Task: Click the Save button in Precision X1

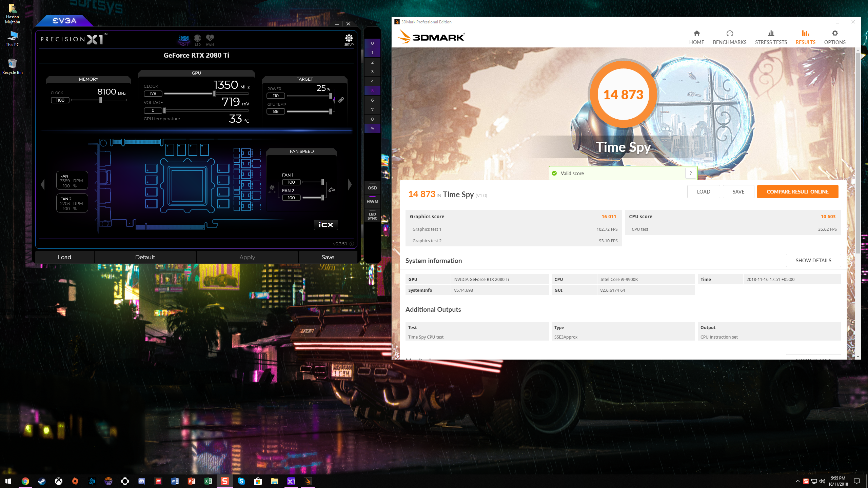Action: [x=328, y=257]
